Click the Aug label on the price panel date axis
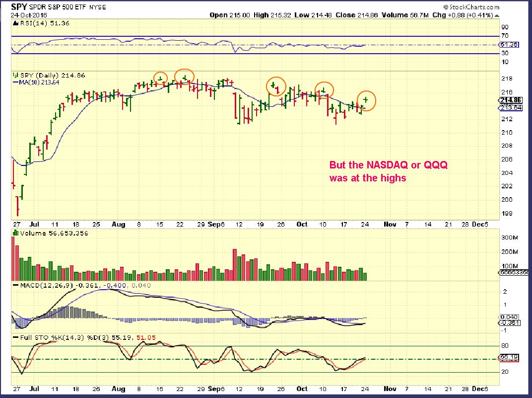This screenshot has width=532, height=398. (x=119, y=225)
